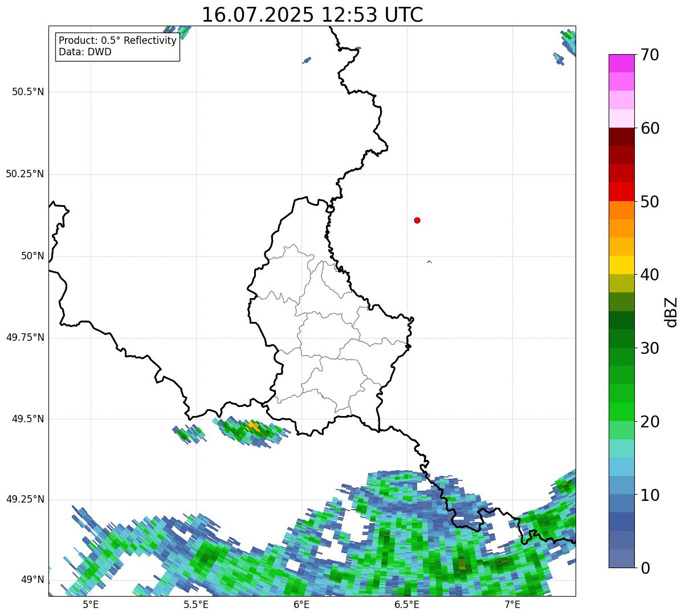Click the small radar echo west of 5.5°E
Screen dimensions: 685x616
[x=188, y=434]
